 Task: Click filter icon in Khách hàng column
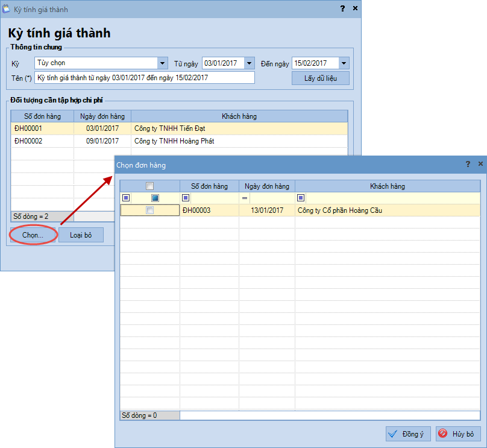(x=300, y=198)
